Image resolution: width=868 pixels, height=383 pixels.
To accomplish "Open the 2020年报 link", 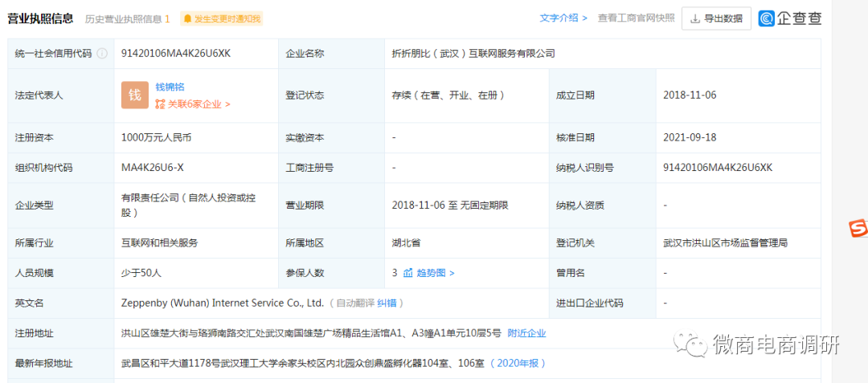I will [x=518, y=363].
